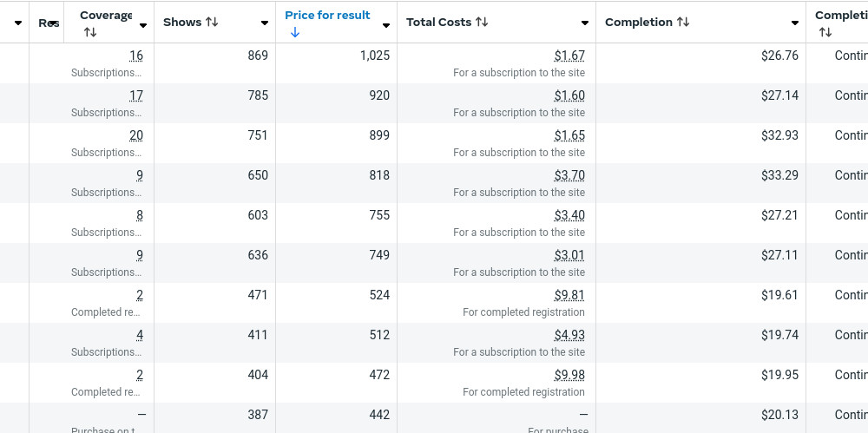Click the $9.81 completed registration cost
The height and width of the screenshot is (433, 868).
pyautogui.click(x=569, y=295)
